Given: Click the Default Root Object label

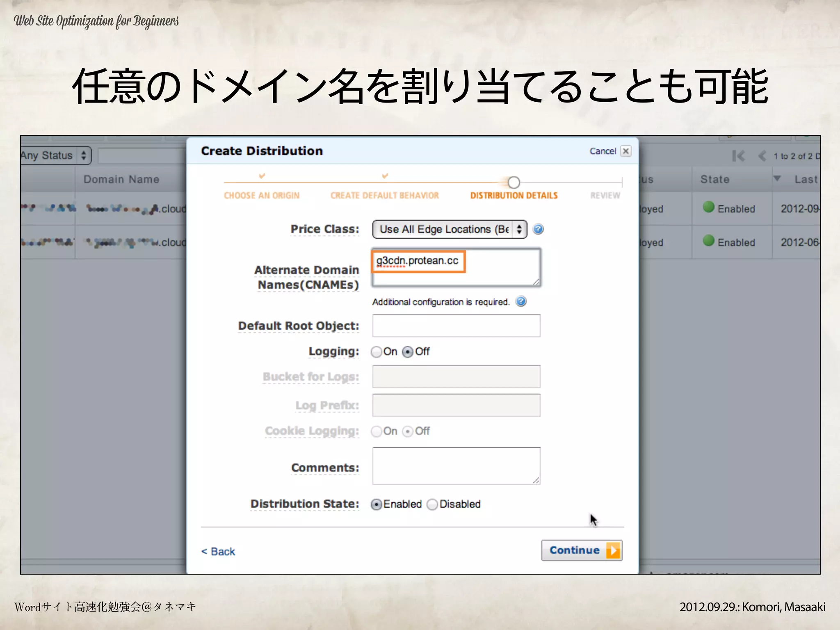Looking at the screenshot, I should pyautogui.click(x=298, y=326).
